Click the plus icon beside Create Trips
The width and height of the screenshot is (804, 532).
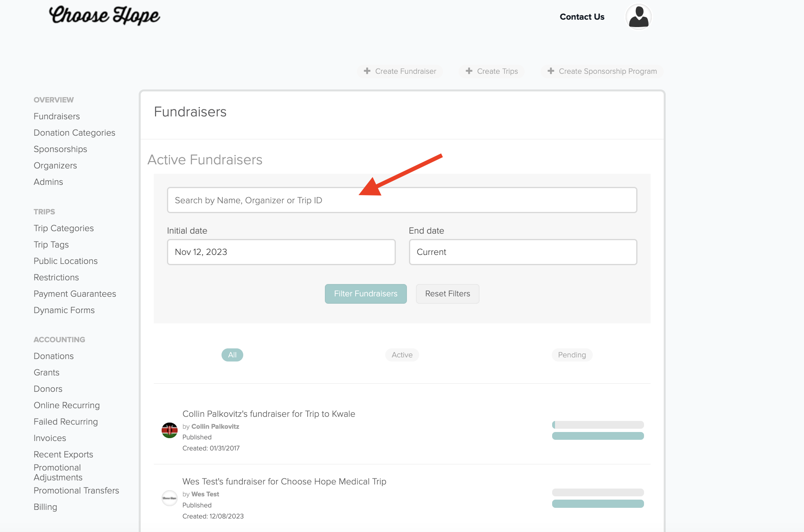(x=469, y=71)
